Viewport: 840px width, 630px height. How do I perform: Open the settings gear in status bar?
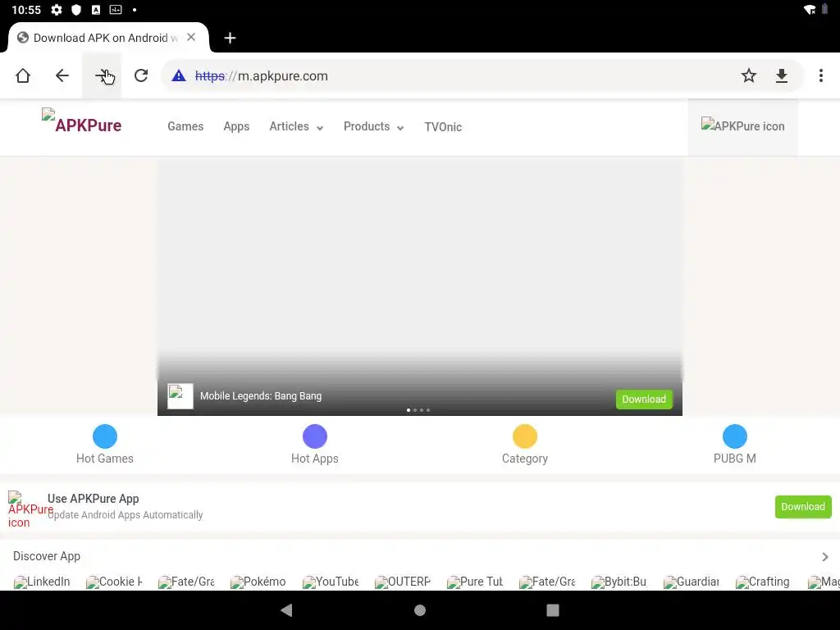coord(57,10)
